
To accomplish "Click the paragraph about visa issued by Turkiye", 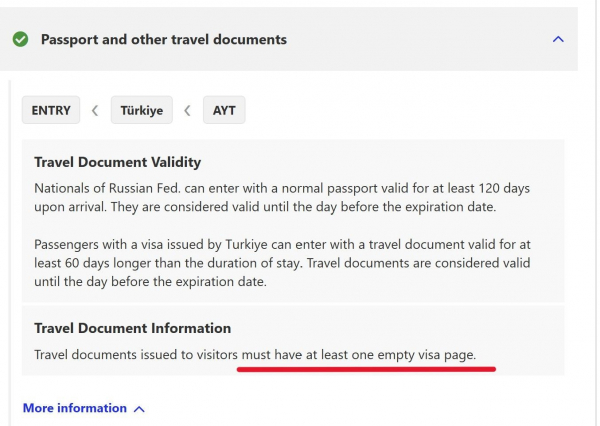I will (282, 263).
